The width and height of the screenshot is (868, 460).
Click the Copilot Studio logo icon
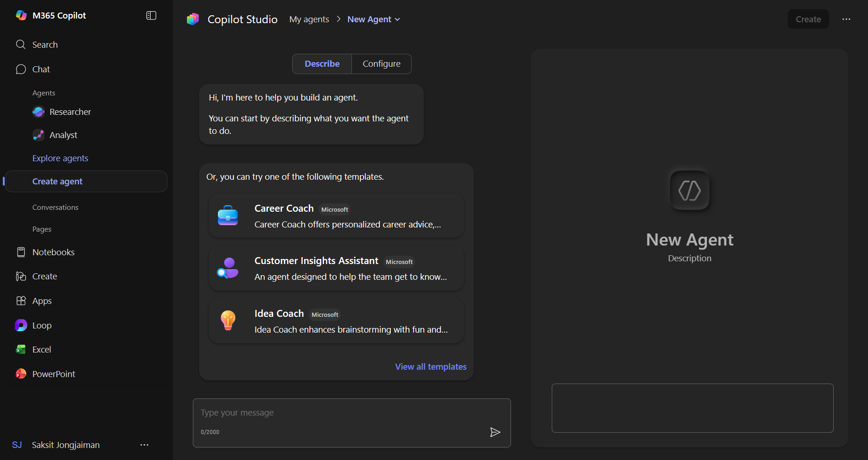click(193, 19)
